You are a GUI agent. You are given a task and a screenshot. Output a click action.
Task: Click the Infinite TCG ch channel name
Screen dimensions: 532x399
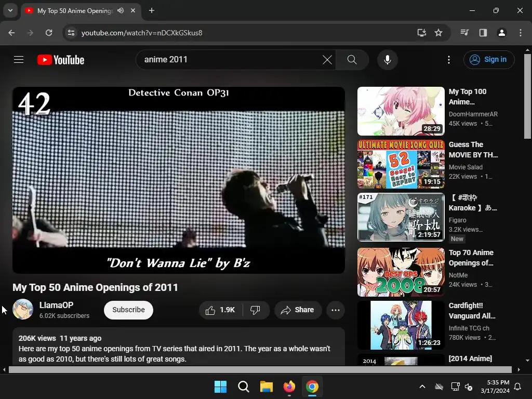pyautogui.click(x=469, y=328)
